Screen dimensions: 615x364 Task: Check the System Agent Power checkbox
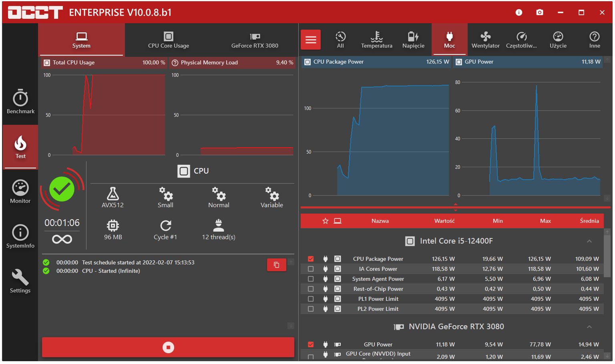311,279
